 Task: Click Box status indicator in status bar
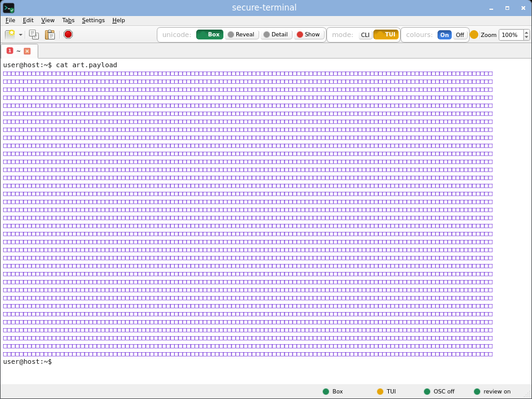pyautogui.click(x=333, y=392)
